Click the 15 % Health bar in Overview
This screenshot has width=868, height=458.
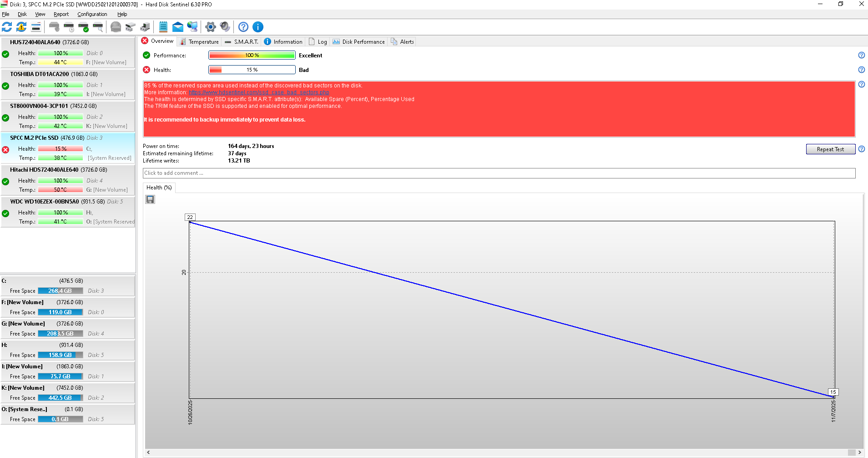point(252,70)
